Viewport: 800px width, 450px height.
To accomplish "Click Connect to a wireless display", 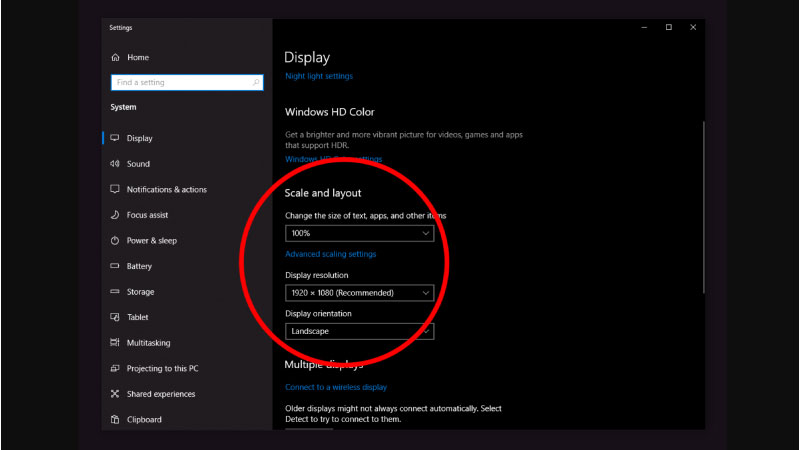I will pos(336,387).
